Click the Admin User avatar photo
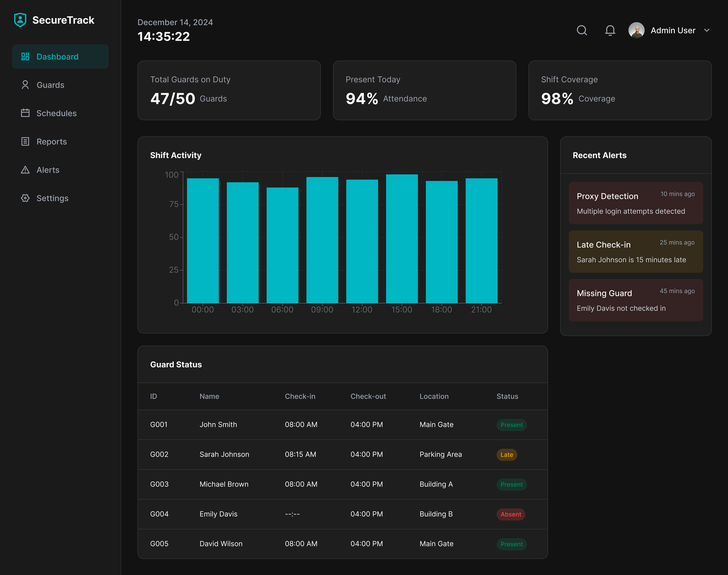The width and height of the screenshot is (728, 575). pos(636,30)
